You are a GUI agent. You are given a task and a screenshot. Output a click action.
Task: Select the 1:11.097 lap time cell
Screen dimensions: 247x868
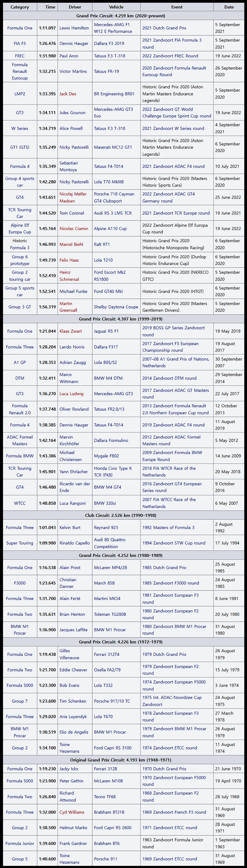(47, 28)
